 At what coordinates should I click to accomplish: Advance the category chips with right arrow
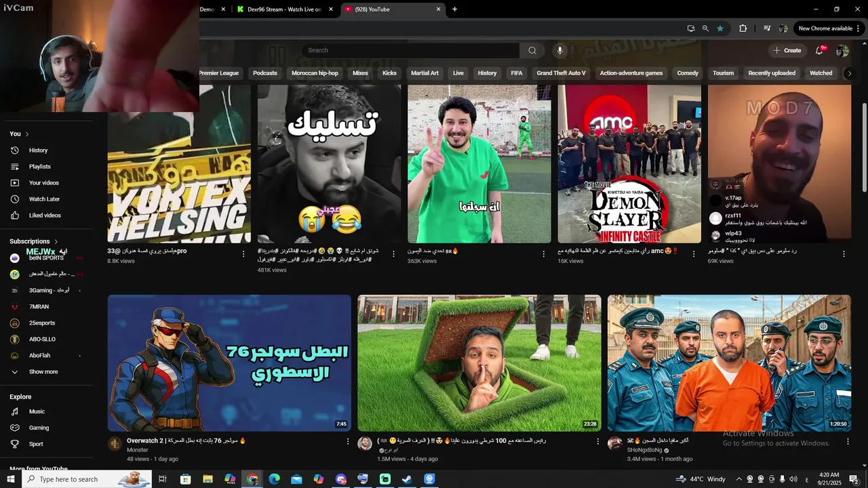click(x=849, y=73)
